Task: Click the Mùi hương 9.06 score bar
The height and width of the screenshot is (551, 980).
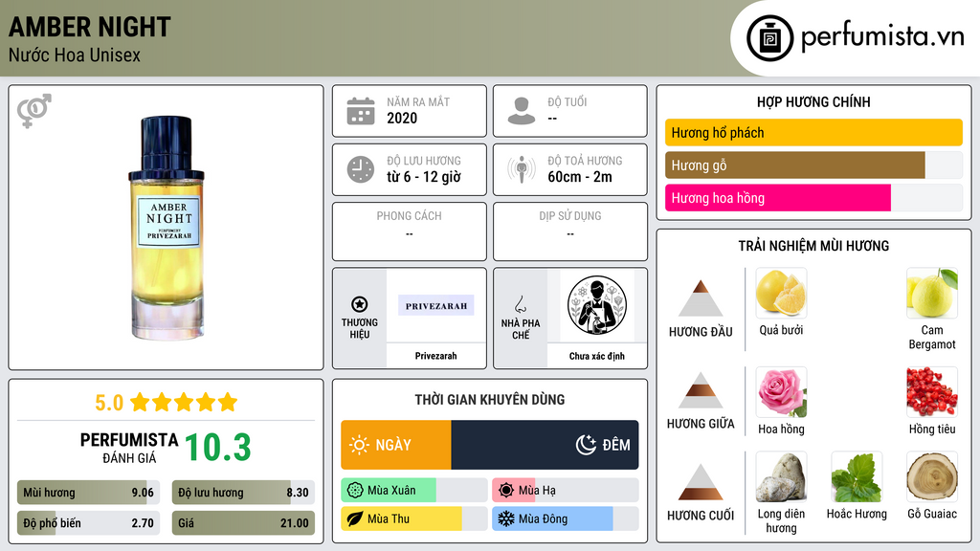Action: point(89,493)
